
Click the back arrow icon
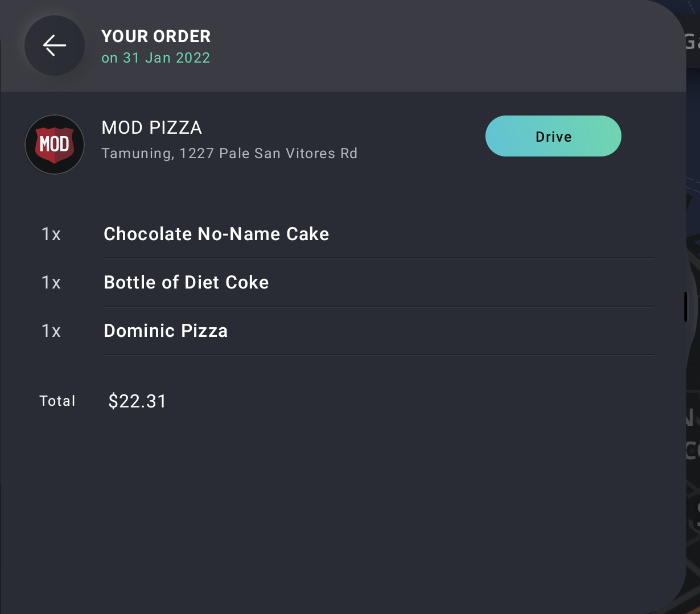(x=55, y=46)
